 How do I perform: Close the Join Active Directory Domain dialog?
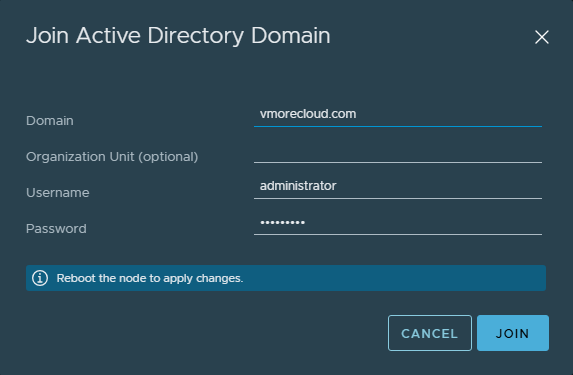pos(542,37)
